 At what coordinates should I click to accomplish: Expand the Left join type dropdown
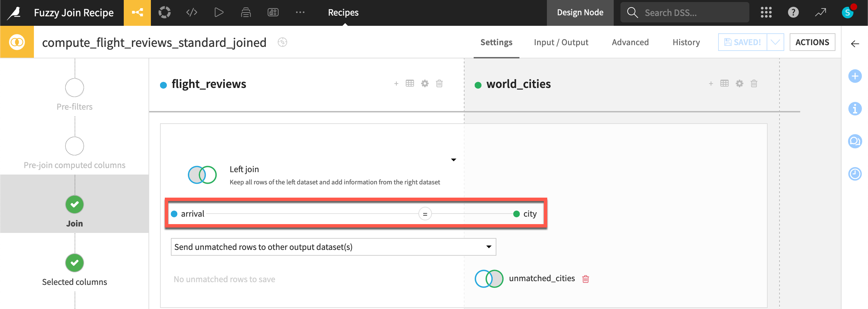pyautogui.click(x=453, y=160)
